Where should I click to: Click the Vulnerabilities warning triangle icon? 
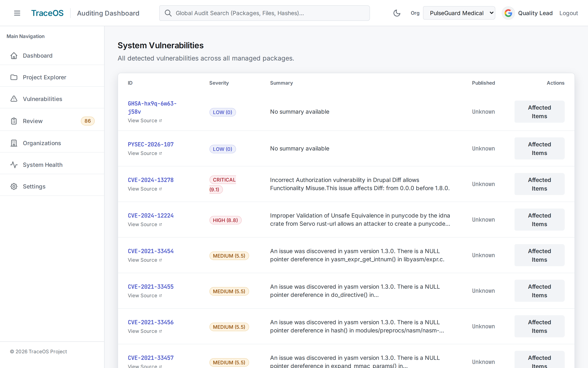point(14,99)
